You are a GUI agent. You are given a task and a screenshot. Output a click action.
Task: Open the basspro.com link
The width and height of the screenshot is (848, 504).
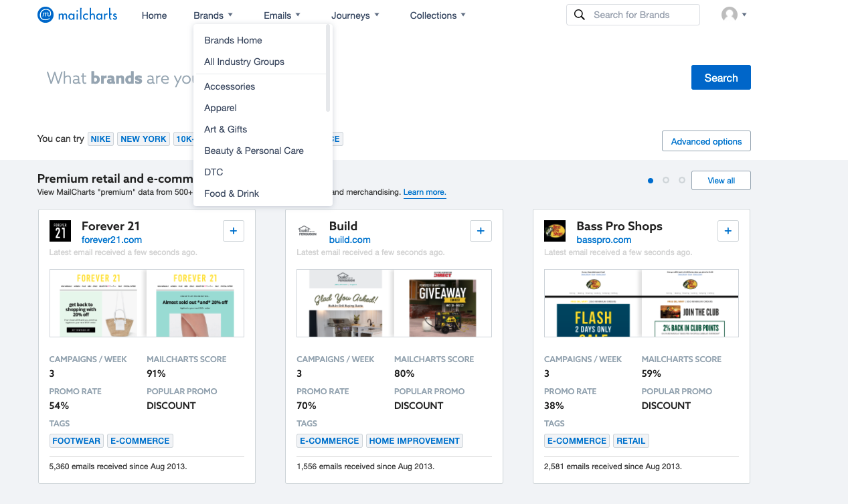(x=604, y=240)
